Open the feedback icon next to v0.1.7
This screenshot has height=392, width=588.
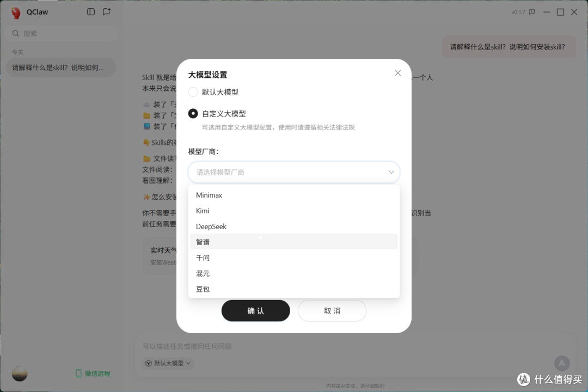(531, 12)
